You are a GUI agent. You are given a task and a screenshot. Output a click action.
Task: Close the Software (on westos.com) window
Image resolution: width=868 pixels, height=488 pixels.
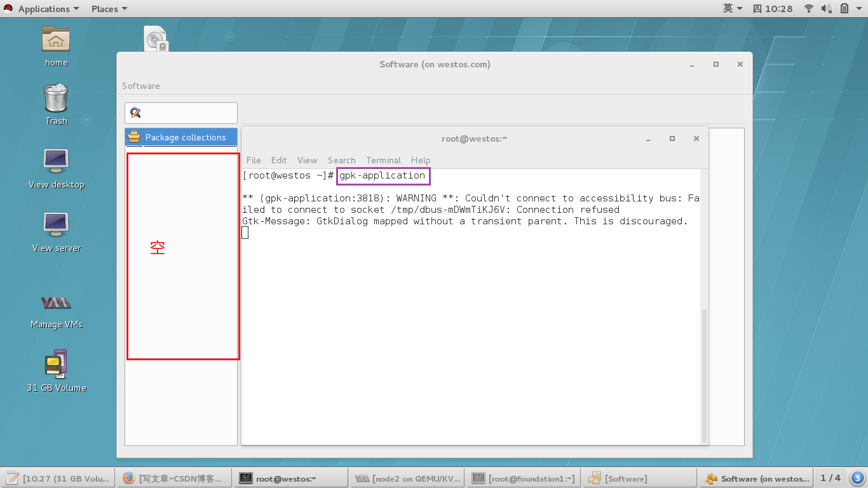click(x=740, y=64)
